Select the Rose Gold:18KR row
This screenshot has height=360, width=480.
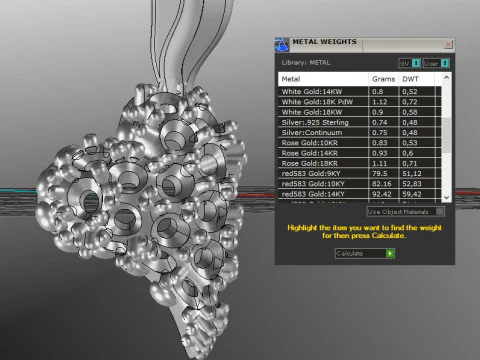(360, 163)
